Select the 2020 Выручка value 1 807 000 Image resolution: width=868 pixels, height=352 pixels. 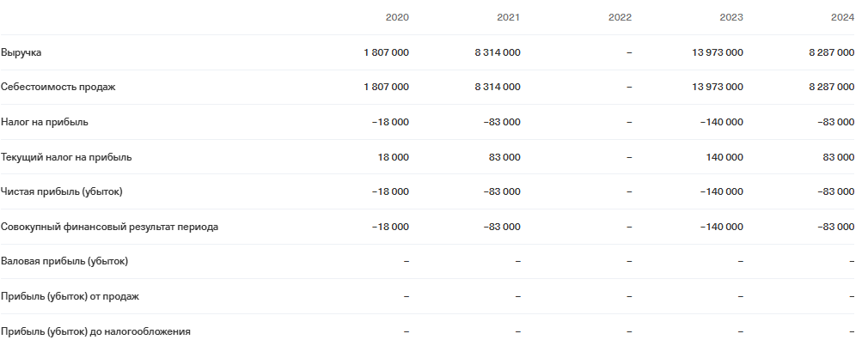[387, 52]
